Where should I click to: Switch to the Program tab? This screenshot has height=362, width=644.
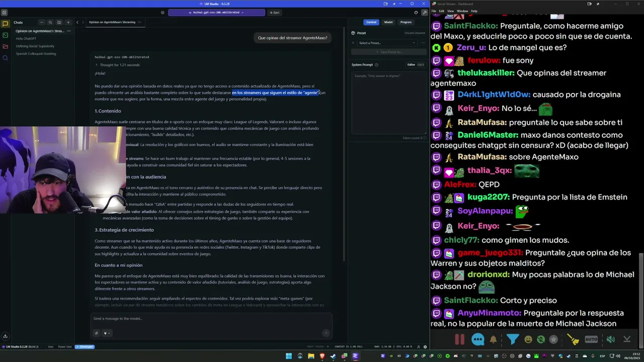(406, 22)
